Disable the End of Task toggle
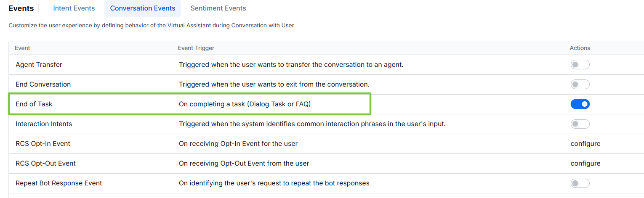The image size is (644, 198). coord(580,104)
